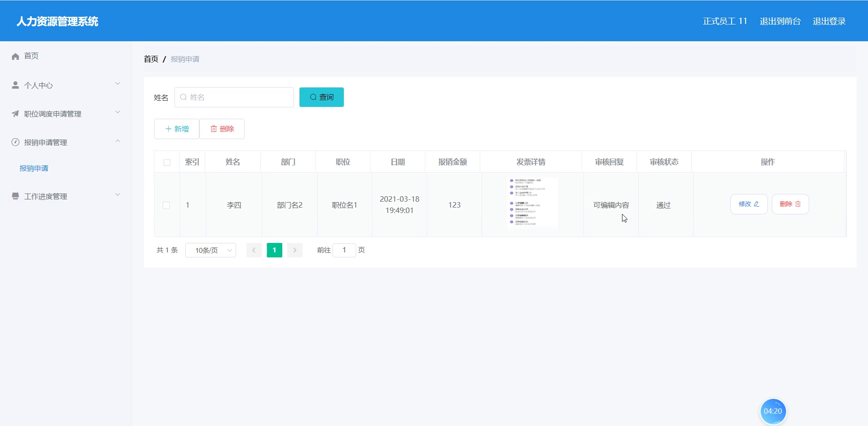Click 正式员工 11 user label
Image resolution: width=868 pixels, height=426 pixels.
[725, 21]
